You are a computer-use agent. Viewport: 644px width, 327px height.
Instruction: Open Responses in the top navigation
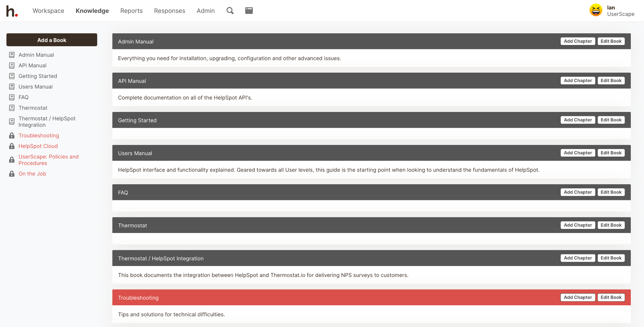[169, 11]
